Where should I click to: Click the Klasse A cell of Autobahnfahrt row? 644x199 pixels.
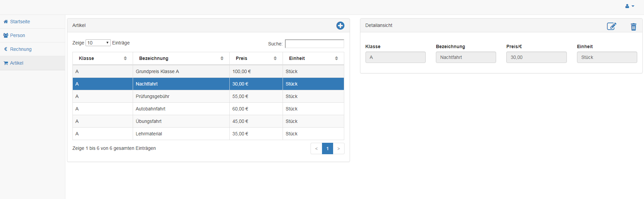pos(103,109)
